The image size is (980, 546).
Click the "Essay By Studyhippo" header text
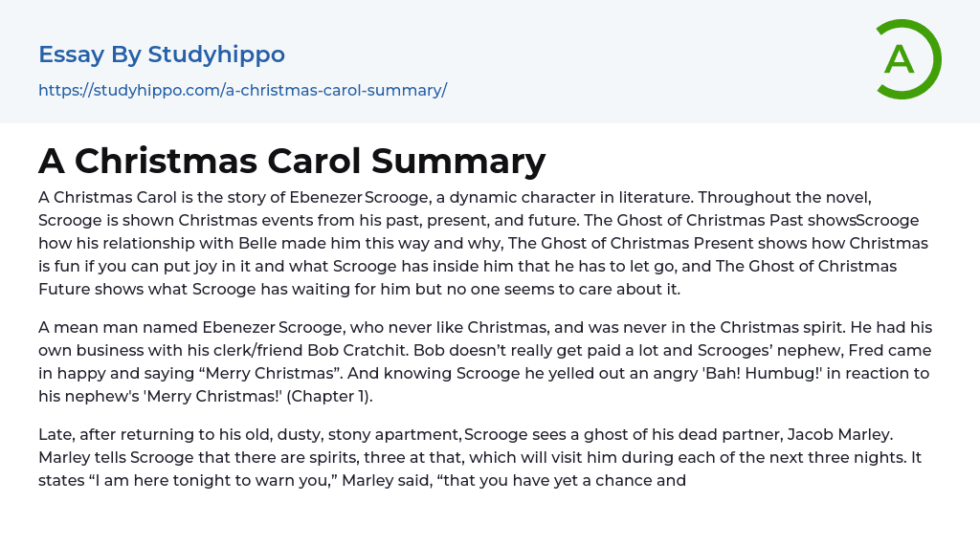[162, 55]
